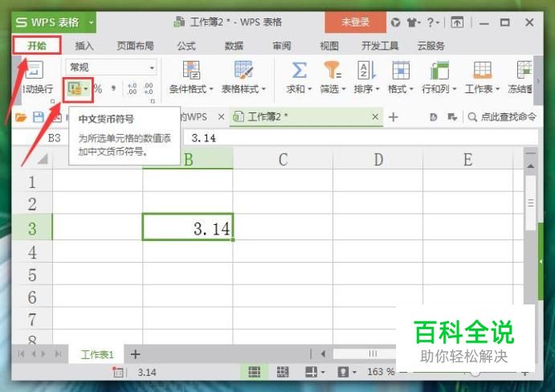
Task: Open the WPS 表格 application menu arrow
Action: pyautogui.click(x=91, y=22)
